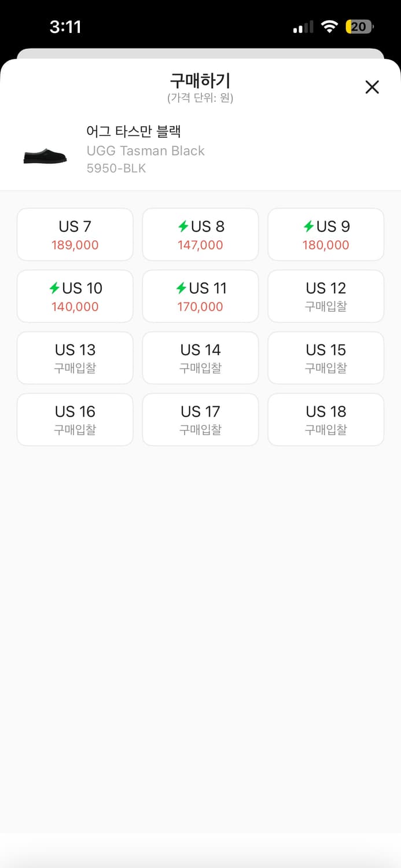Click the green bolt icon beside US 10
This screenshot has width=401, height=868.
(55, 288)
